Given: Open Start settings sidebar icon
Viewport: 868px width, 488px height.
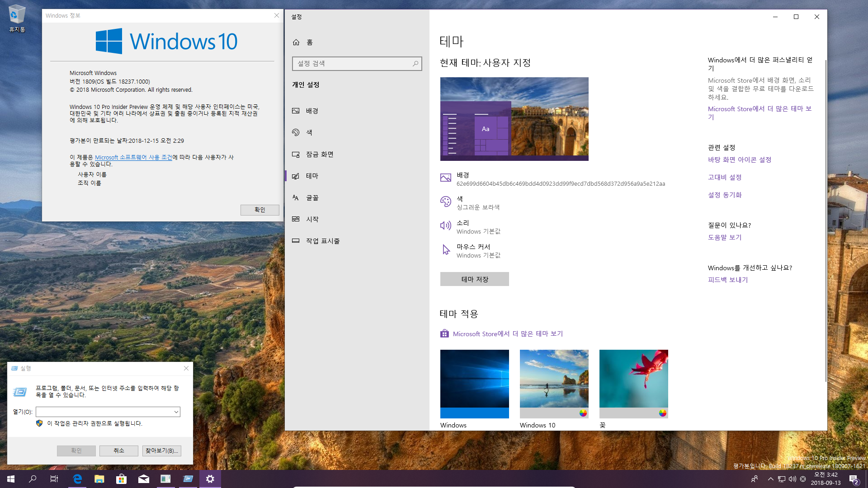Looking at the screenshot, I should (x=296, y=219).
